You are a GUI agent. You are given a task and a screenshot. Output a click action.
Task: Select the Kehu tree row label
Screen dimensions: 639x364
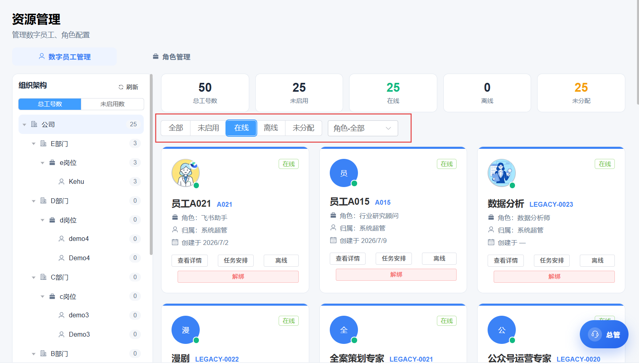tap(77, 182)
